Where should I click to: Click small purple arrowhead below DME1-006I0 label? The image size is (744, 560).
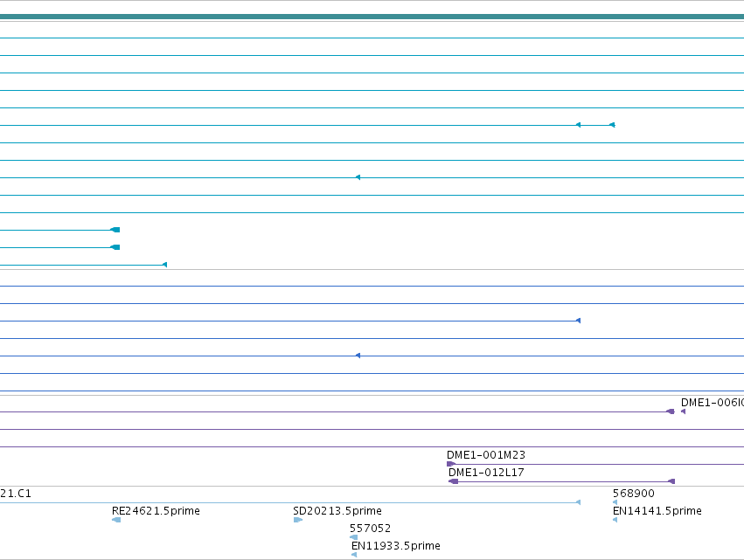(x=684, y=411)
